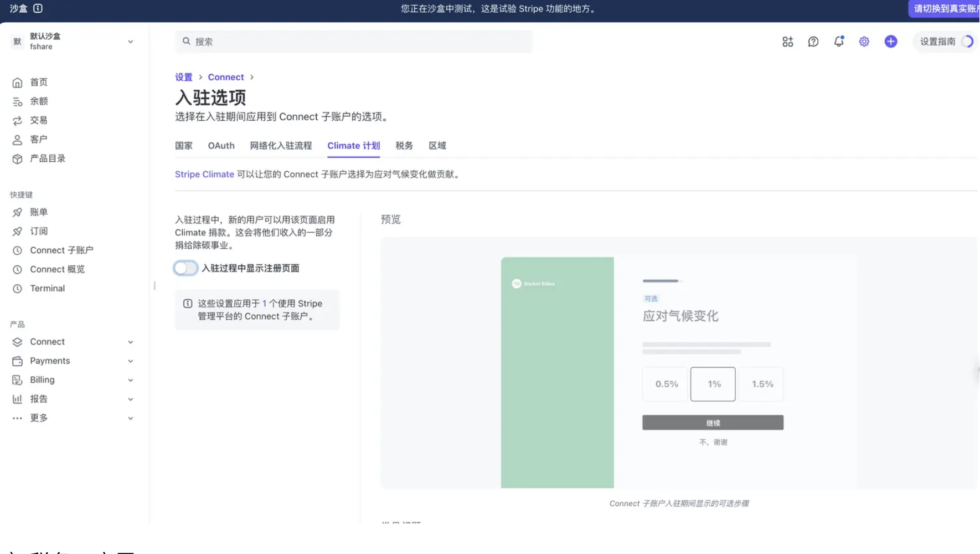
Task: Open 交易 in the sidebar
Action: click(x=39, y=121)
